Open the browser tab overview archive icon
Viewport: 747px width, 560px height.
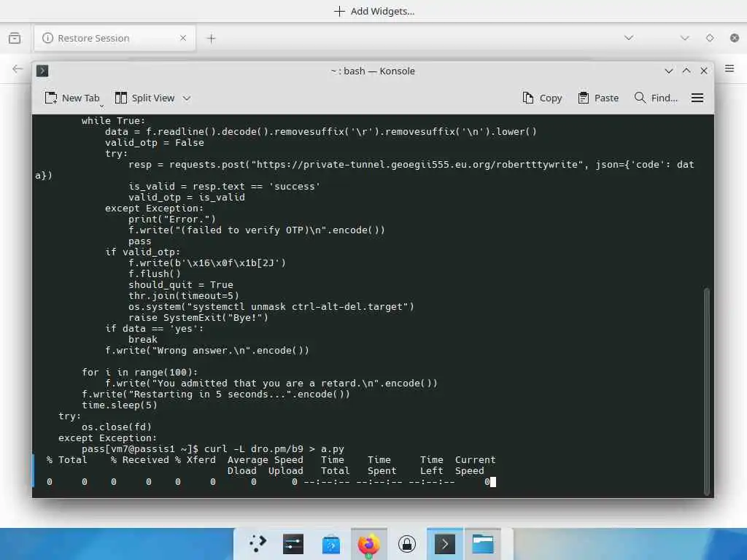coord(15,38)
